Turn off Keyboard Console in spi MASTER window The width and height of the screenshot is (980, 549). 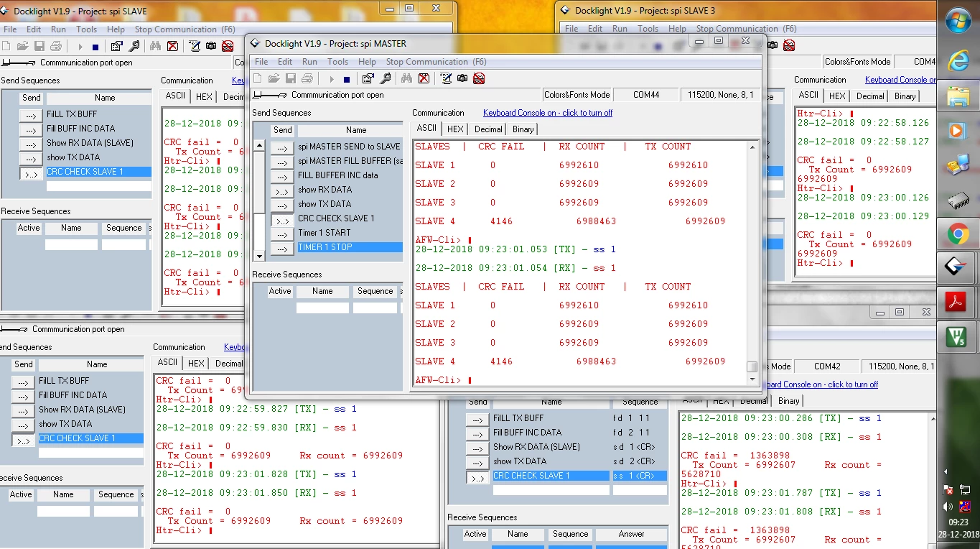pyautogui.click(x=548, y=113)
